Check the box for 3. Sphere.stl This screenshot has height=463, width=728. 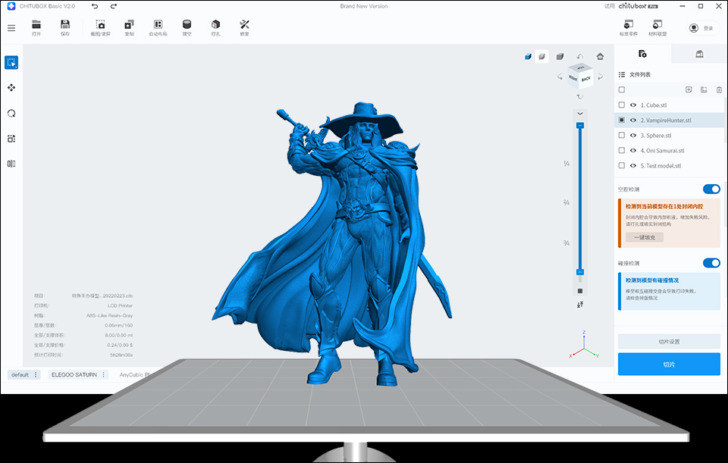(622, 135)
